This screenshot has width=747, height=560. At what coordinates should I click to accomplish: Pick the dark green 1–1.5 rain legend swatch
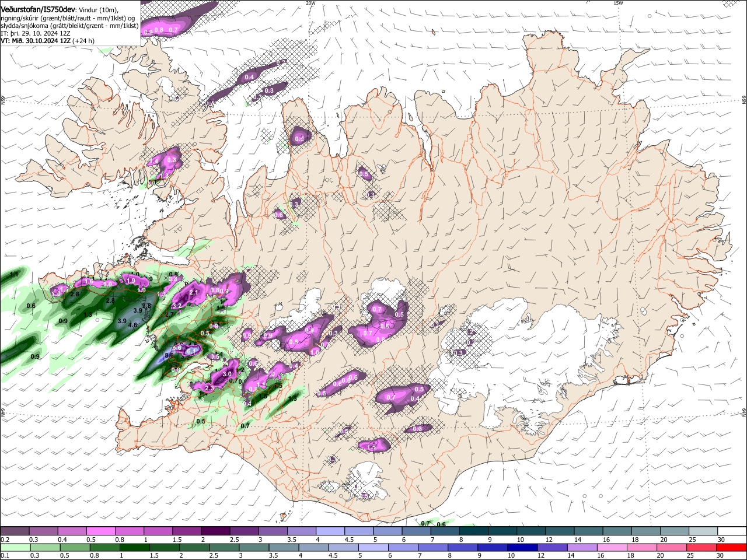point(134,547)
